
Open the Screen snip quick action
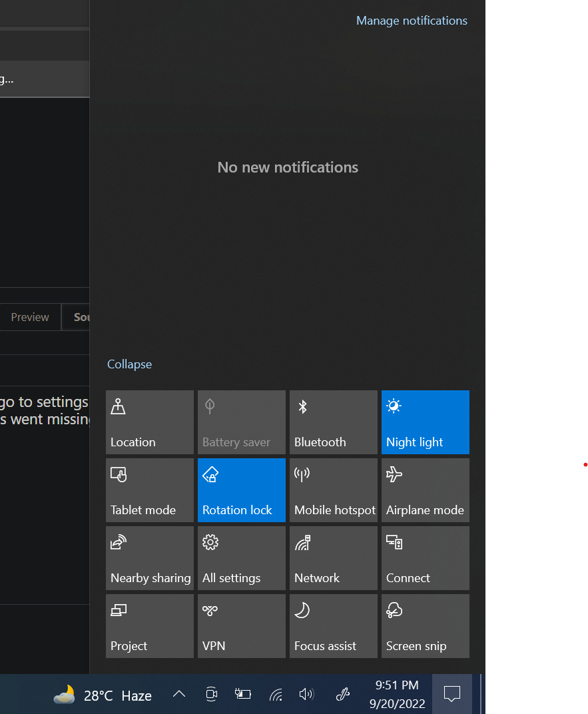[425, 625]
